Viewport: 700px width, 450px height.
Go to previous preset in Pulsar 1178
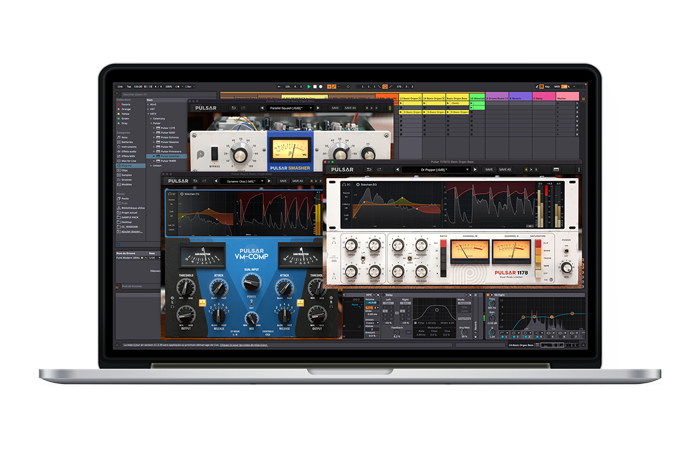pyautogui.click(x=397, y=170)
